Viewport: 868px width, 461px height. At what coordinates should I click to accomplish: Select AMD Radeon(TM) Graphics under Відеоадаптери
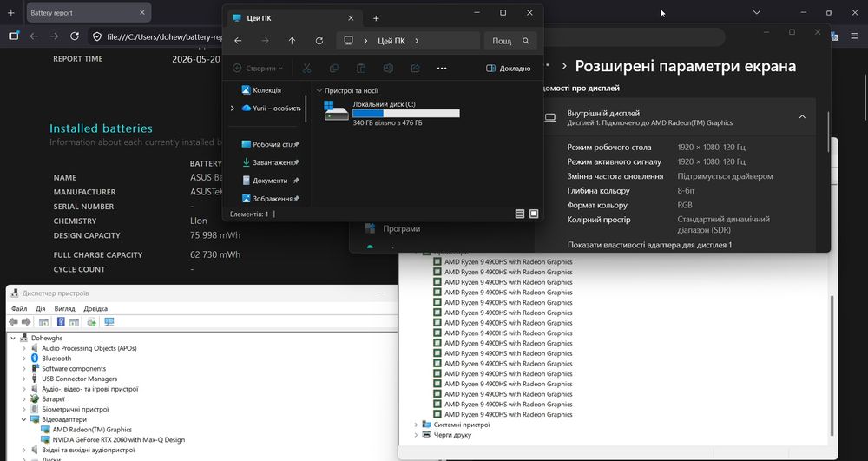click(92, 430)
